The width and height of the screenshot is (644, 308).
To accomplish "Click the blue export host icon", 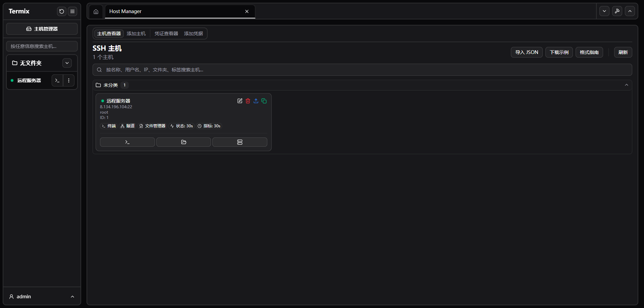I will tap(256, 101).
